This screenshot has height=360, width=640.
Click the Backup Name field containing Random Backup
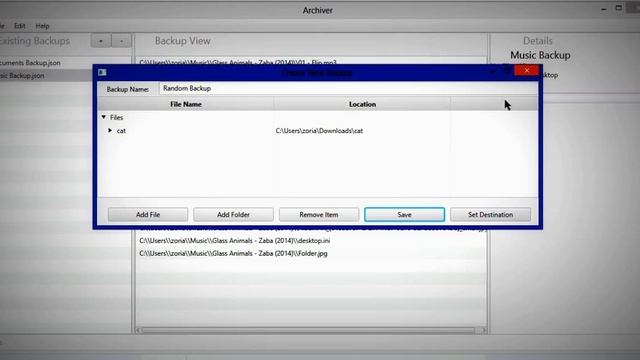point(348,89)
